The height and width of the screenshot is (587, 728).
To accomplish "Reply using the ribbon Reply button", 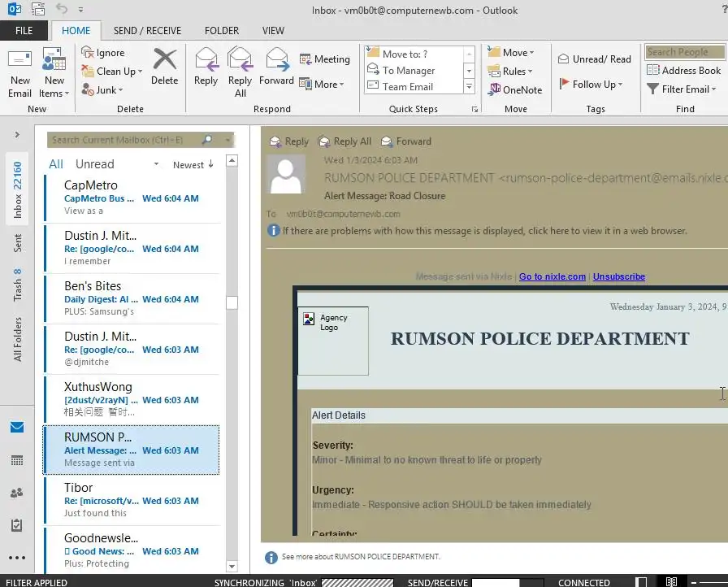I will 206,67.
